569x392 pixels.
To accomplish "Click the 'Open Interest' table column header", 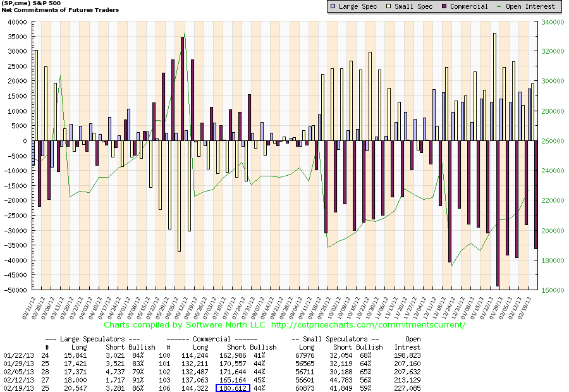I will point(408,343).
